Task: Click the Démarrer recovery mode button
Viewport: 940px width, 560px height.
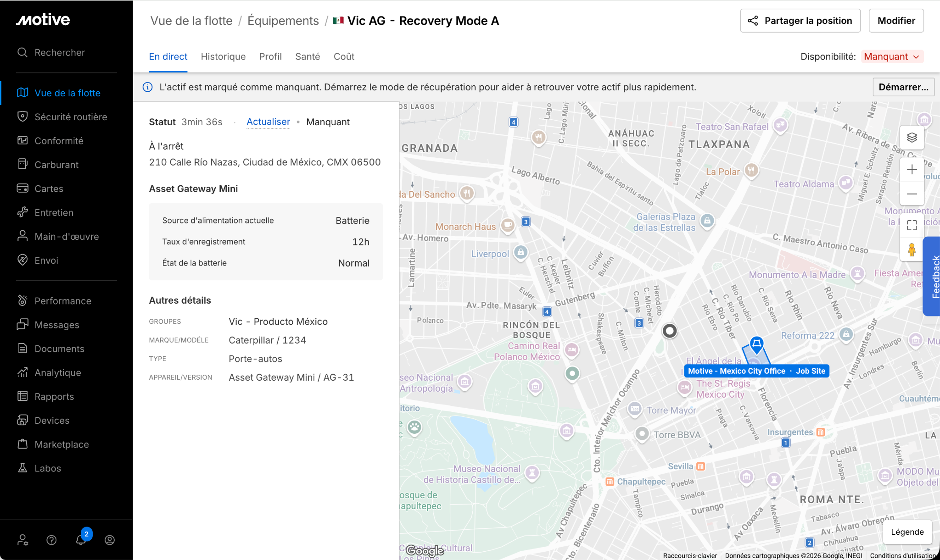Action: [903, 87]
